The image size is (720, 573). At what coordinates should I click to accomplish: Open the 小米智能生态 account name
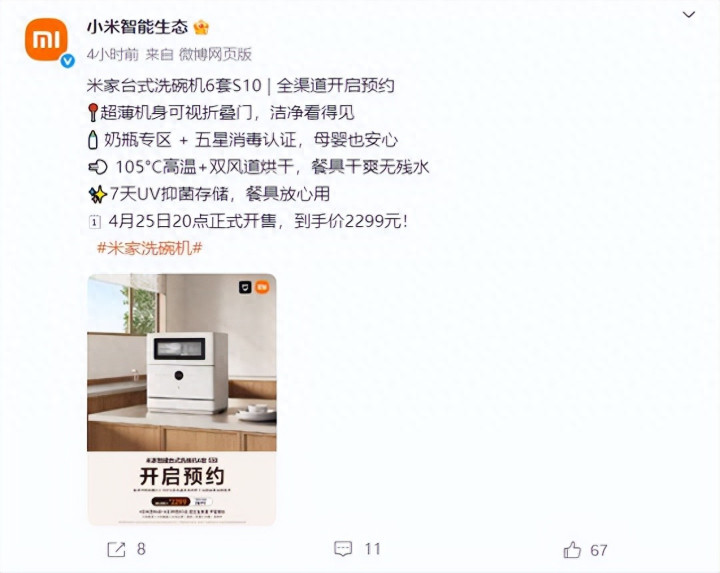(137, 27)
